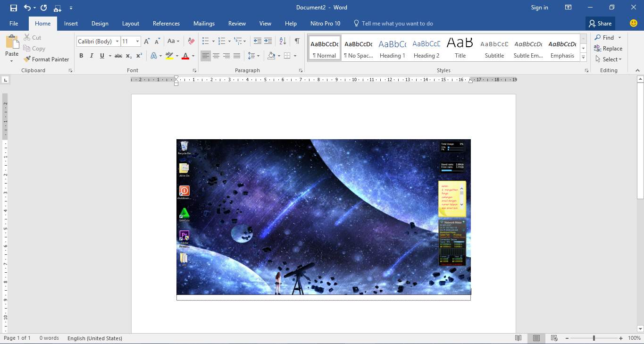Toggle bullet list formatting
Screen dimensions: 644x344
pos(205,41)
